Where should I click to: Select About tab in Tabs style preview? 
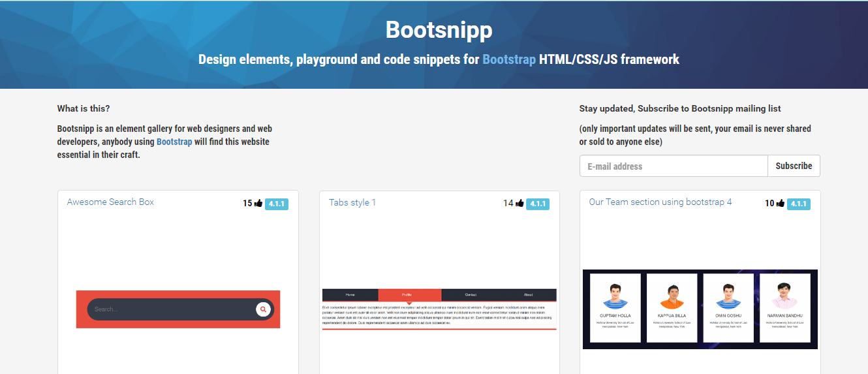528,295
